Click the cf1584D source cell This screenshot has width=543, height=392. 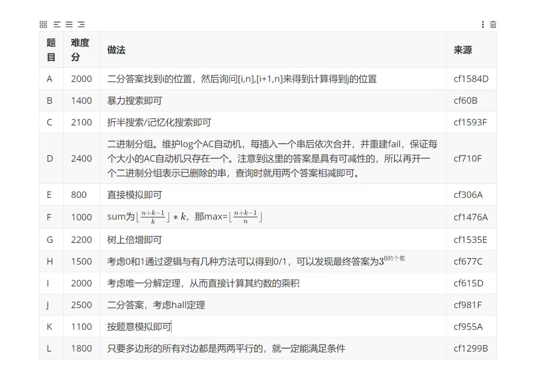[471, 79]
